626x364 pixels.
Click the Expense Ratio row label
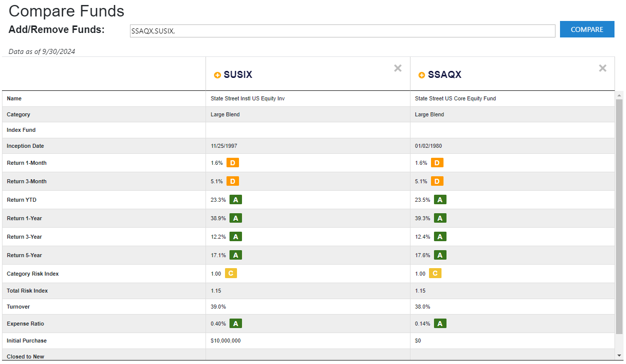point(25,324)
